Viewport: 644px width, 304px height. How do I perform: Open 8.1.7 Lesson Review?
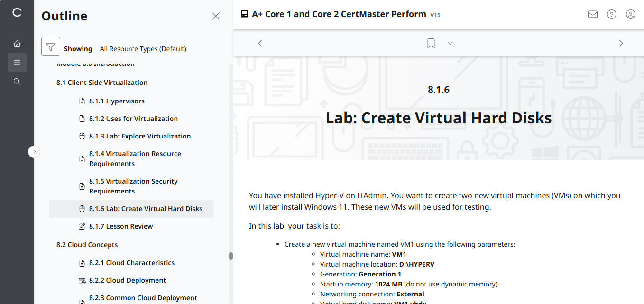click(121, 226)
